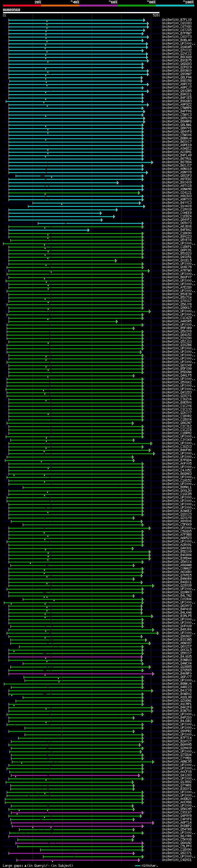Select hit UniRef100_C1BKP1

point(177,247)
